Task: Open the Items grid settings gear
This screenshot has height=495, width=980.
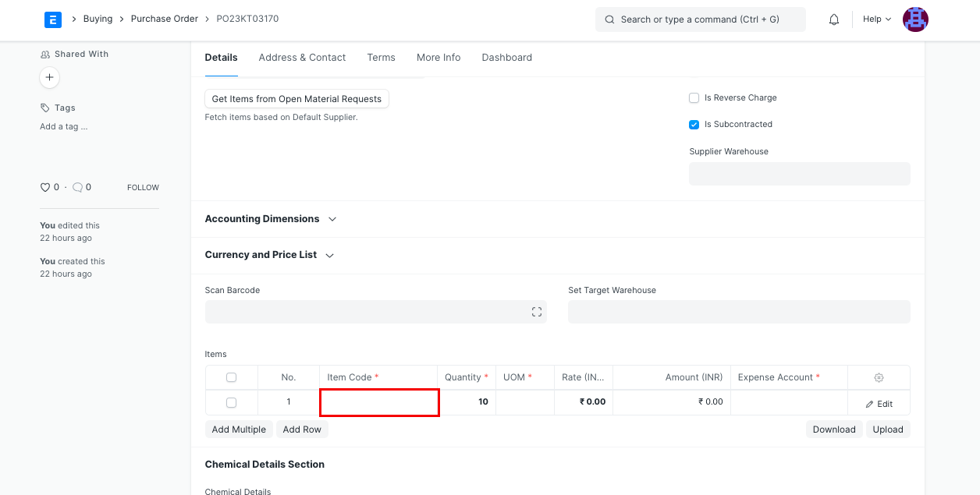Action: 879,377
